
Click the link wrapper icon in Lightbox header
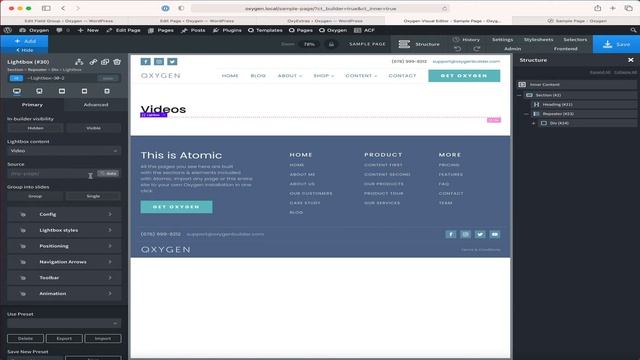[93, 62]
